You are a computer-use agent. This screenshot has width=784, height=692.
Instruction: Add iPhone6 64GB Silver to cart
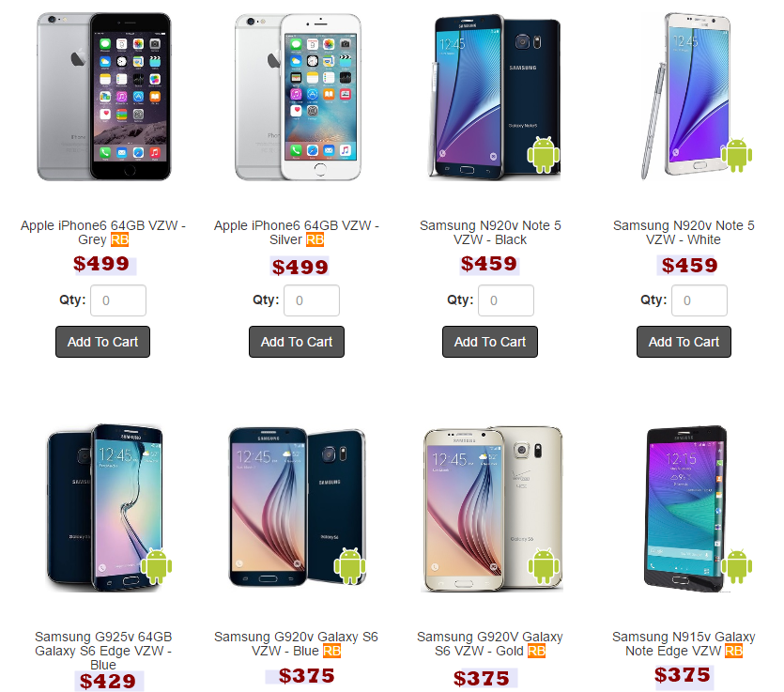(x=297, y=342)
